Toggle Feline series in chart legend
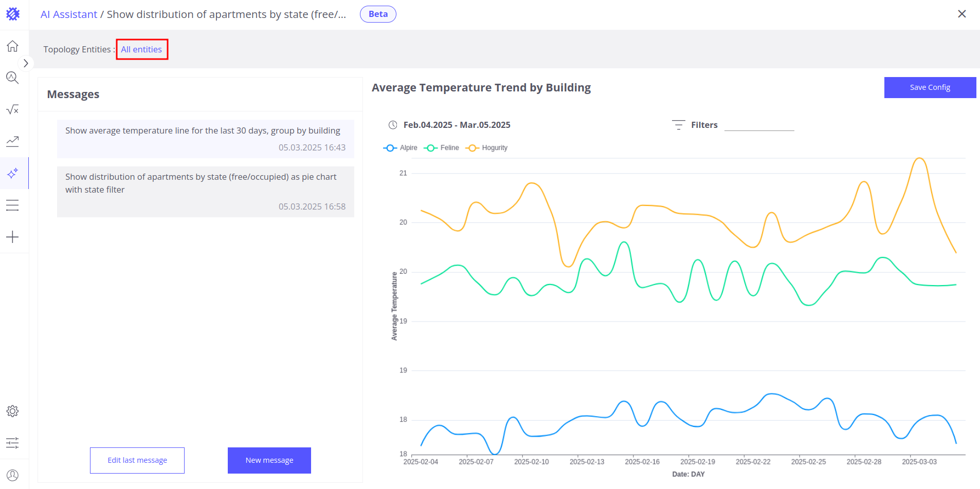Screen dimensions: 980x489 [x=441, y=148]
